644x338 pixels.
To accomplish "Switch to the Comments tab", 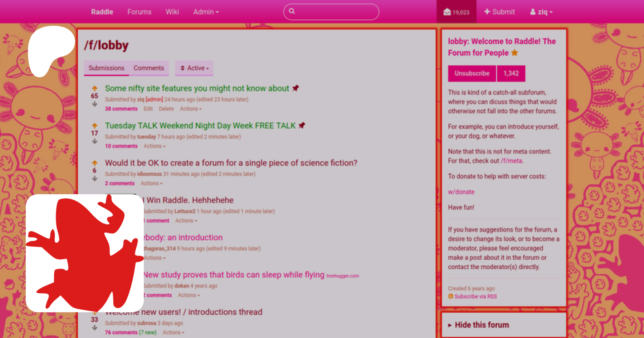I will (148, 68).
